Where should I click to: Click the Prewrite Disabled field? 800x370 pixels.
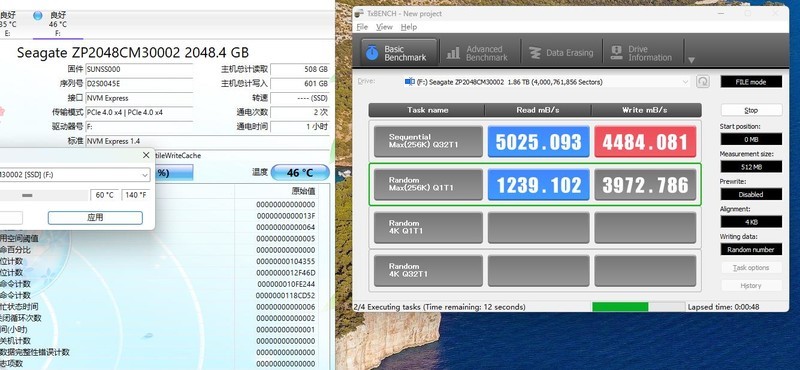pos(751,194)
